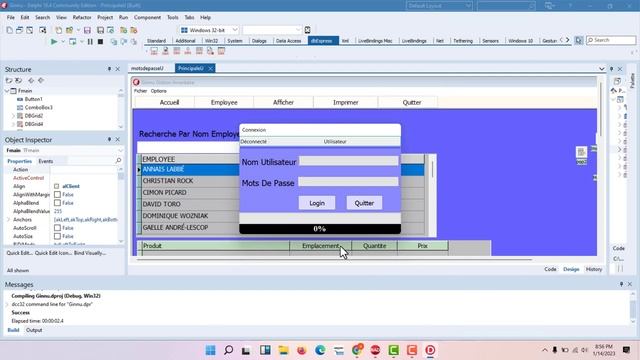Image resolution: width=640 pixels, height=360 pixels.
Task: Click the purple Save floppy disk icon
Action: pos(87,30)
